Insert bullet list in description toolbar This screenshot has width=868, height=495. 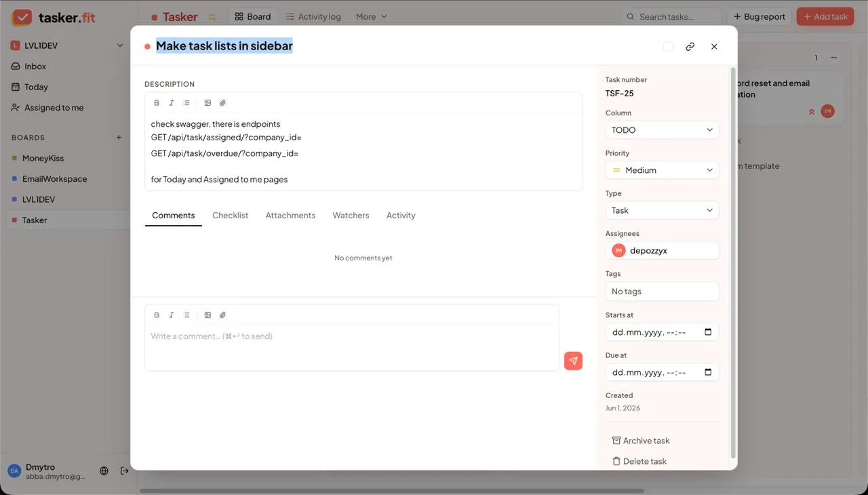tap(186, 103)
